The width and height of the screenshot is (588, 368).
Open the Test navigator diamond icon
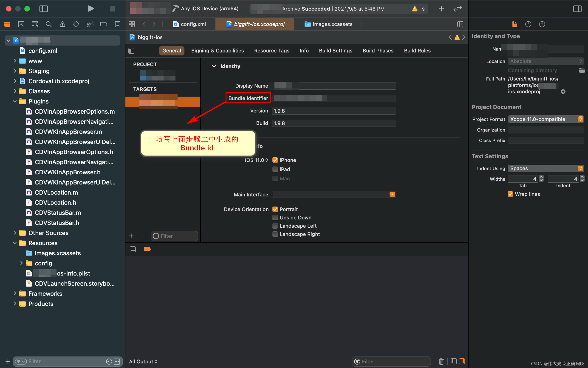coord(76,24)
